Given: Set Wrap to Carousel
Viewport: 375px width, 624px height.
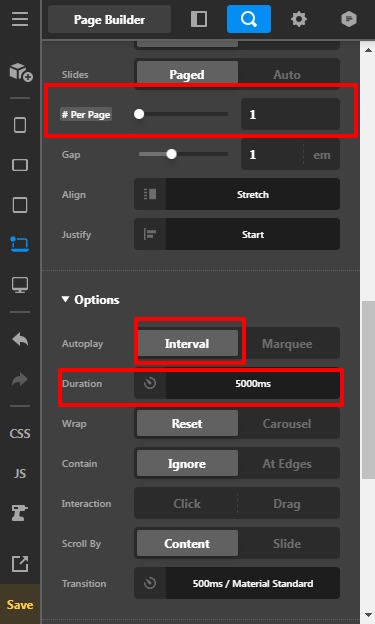Looking at the screenshot, I should (x=289, y=423).
